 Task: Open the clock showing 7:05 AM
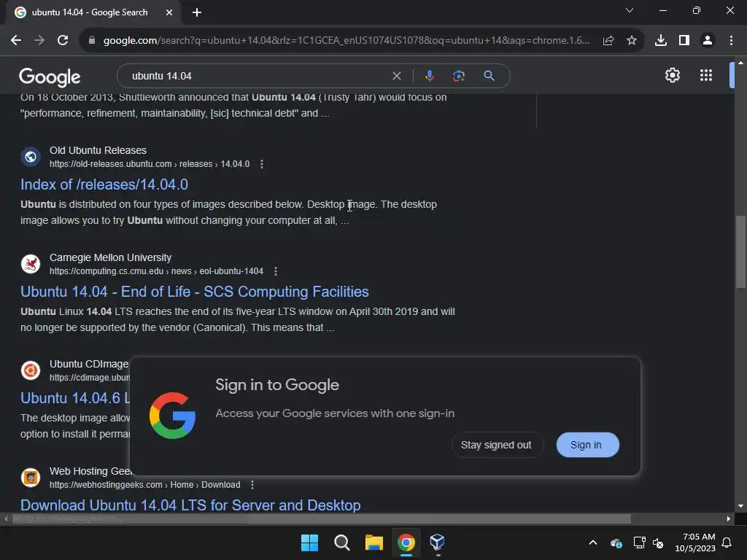tap(695, 542)
